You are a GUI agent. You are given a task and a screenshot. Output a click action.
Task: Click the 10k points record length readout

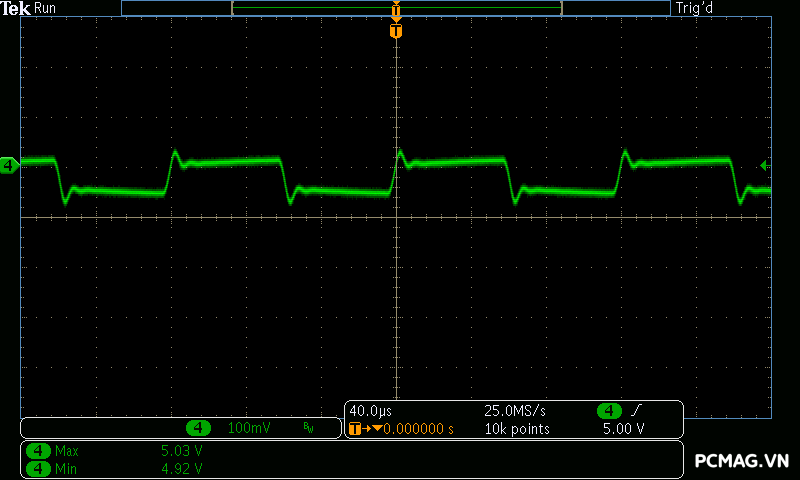[x=517, y=429]
